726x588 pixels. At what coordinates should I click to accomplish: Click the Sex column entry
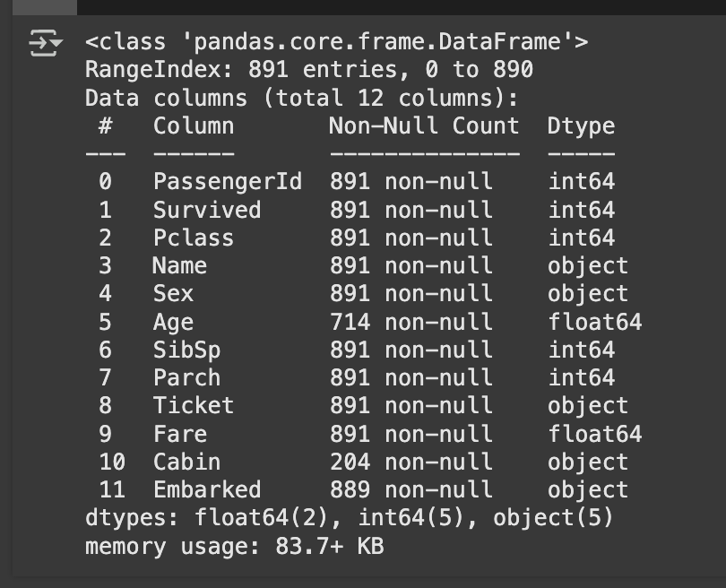(173, 293)
